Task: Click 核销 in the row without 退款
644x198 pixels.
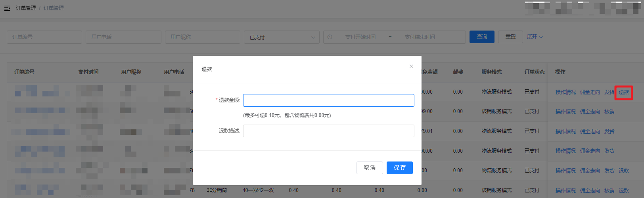Action: click(609, 111)
